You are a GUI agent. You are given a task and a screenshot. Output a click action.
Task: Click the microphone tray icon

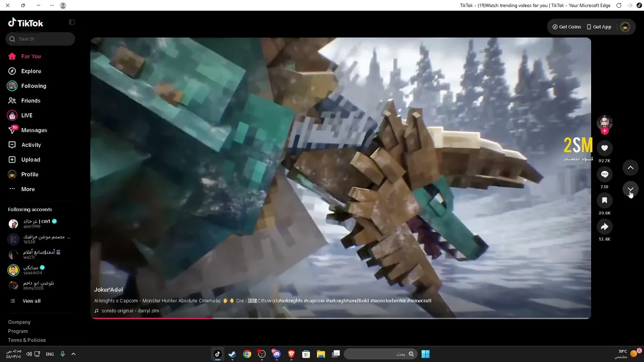[x=63, y=354]
